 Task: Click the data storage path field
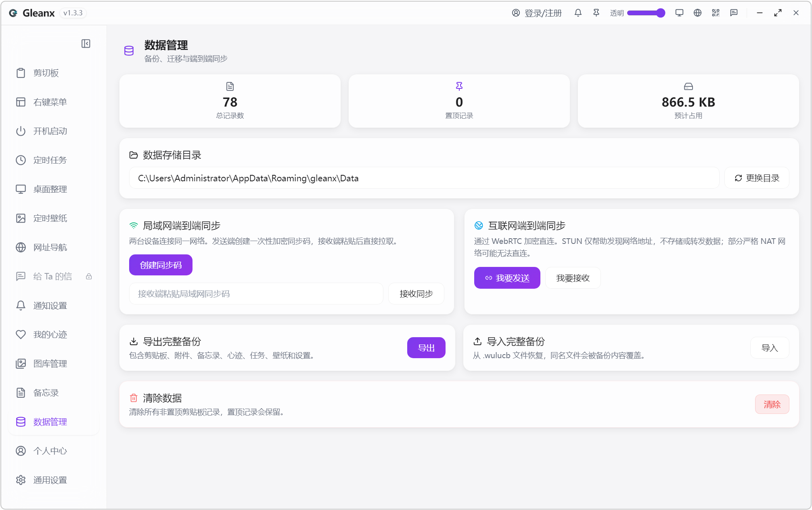point(424,178)
